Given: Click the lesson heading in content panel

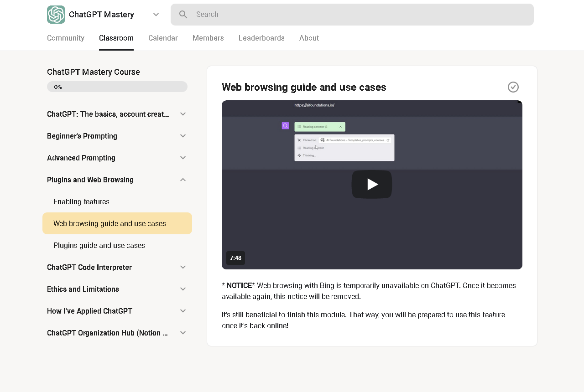Looking at the screenshot, I should tap(304, 87).
